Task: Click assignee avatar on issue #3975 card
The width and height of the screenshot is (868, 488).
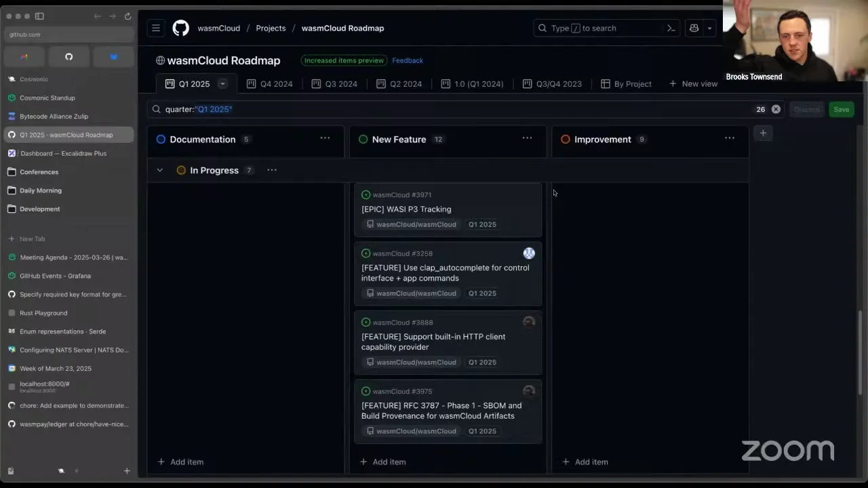Action: (529, 391)
